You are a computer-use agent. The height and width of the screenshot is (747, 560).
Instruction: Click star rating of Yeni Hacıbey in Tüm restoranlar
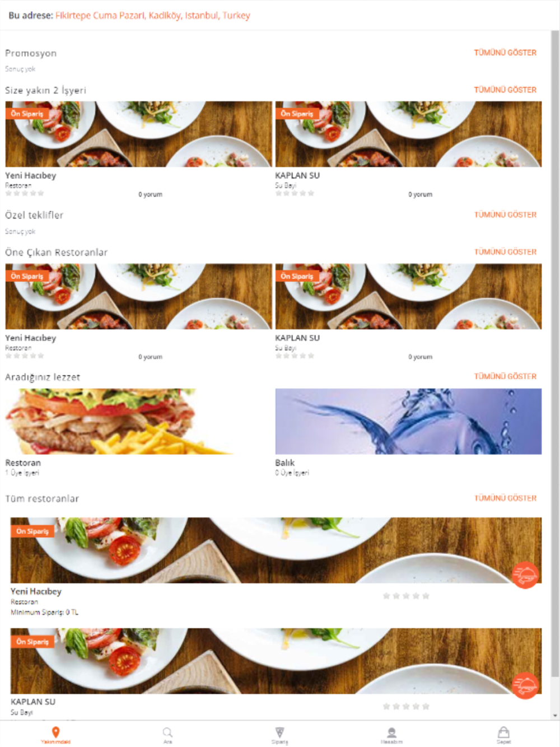point(406,596)
